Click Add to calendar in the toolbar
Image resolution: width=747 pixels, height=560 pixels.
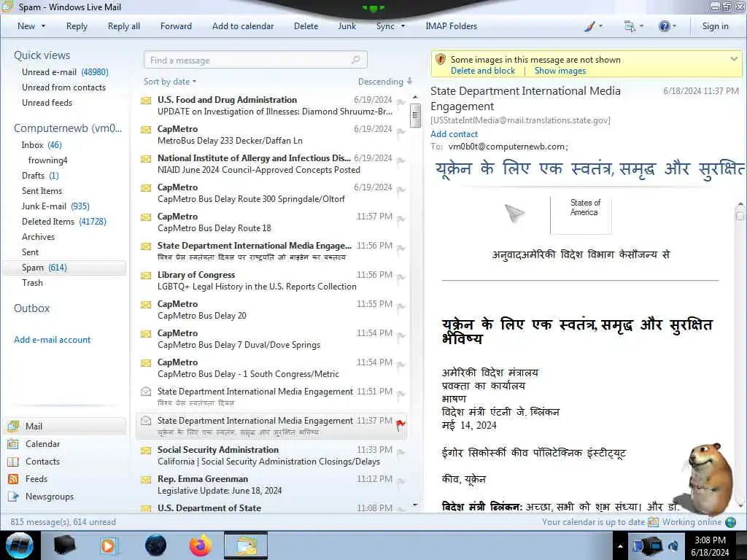pyautogui.click(x=243, y=26)
